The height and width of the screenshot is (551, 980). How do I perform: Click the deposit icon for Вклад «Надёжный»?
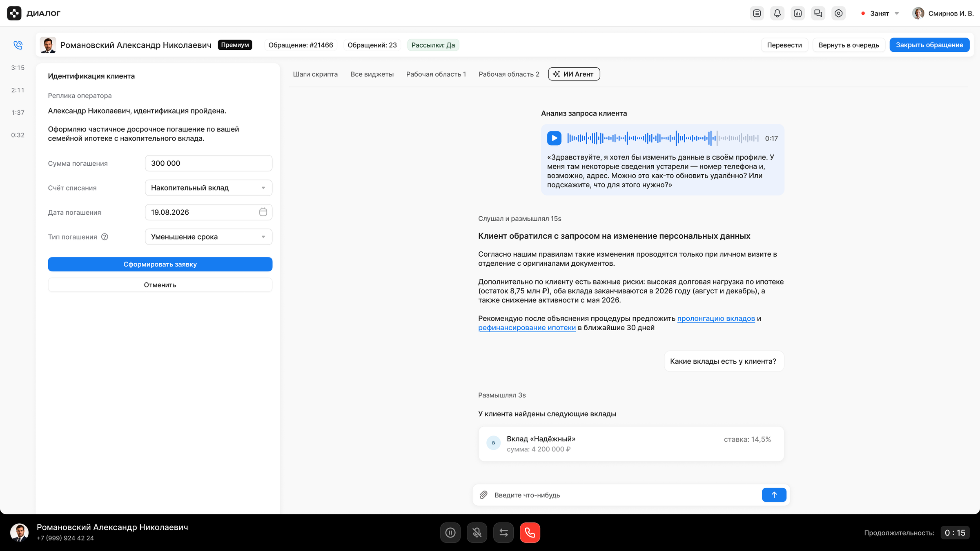(x=493, y=443)
